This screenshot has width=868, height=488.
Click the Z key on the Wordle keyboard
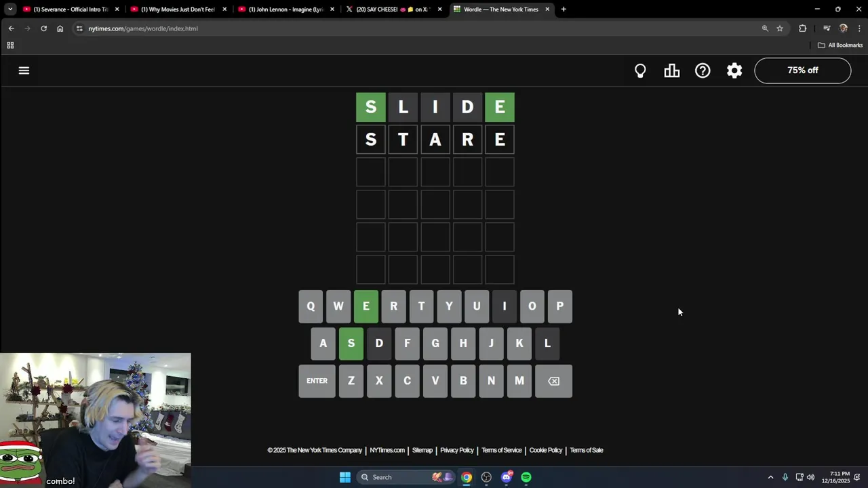coord(351,381)
